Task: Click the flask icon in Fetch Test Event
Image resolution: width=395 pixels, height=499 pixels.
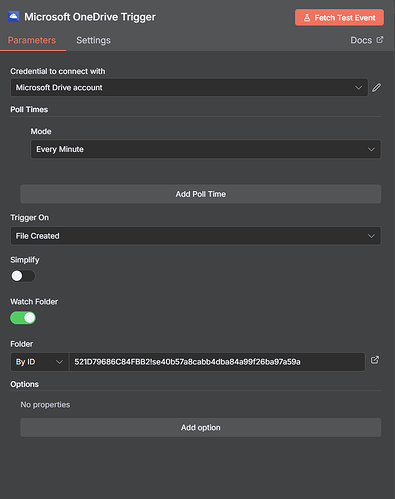Action: (x=307, y=18)
